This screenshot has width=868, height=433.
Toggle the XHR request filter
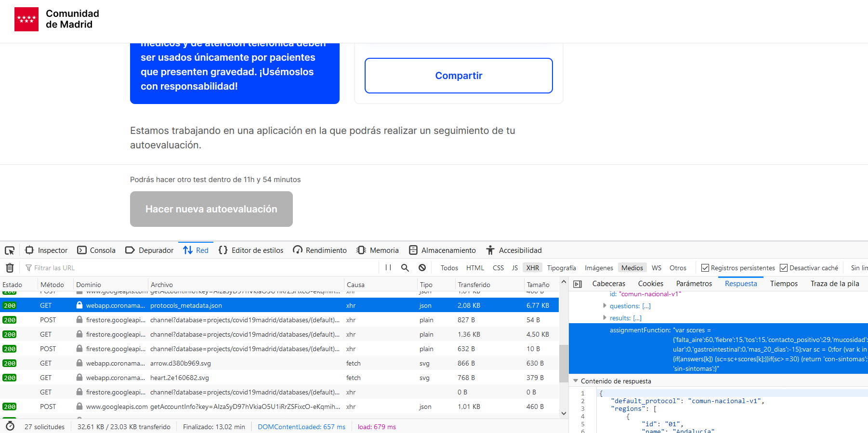pyautogui.click(x=533, y=268)
